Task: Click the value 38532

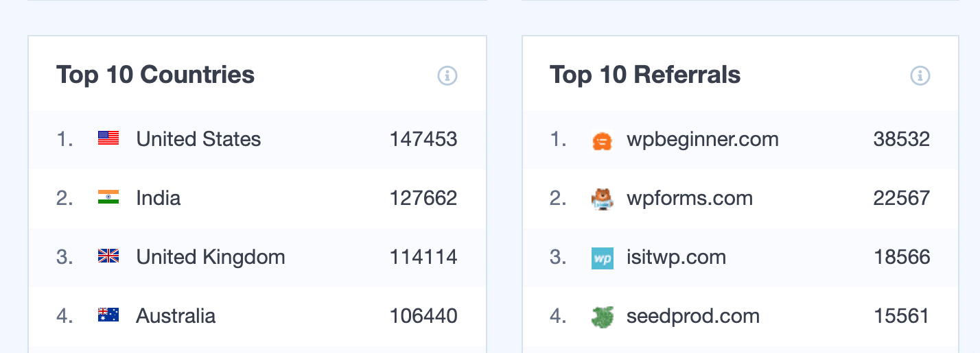Action: [902, 139]
